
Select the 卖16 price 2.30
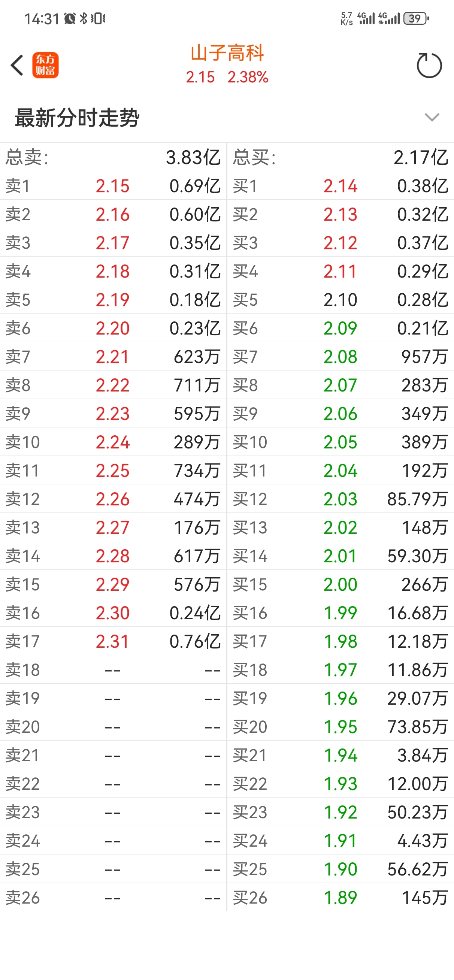pos(113,613)
